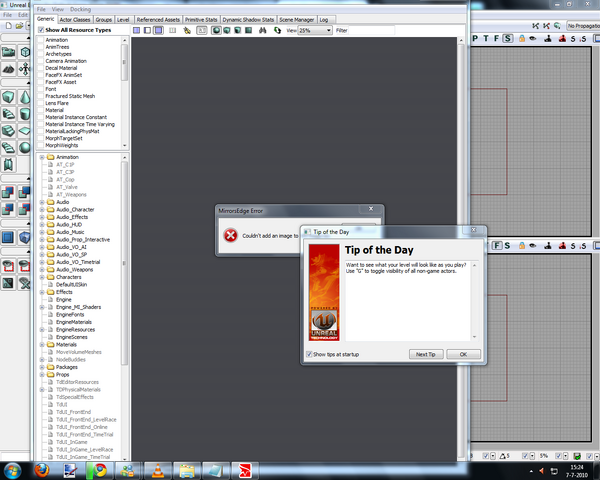
Task: Open the View 25% zoom dropdown
Action: [x=315, y=30]
